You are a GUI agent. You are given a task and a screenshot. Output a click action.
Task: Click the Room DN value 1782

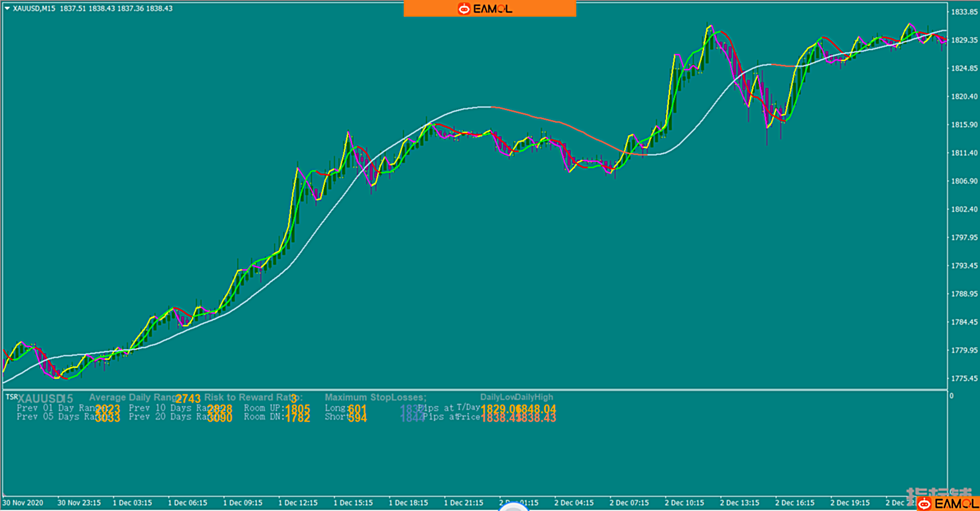(297, 418)
